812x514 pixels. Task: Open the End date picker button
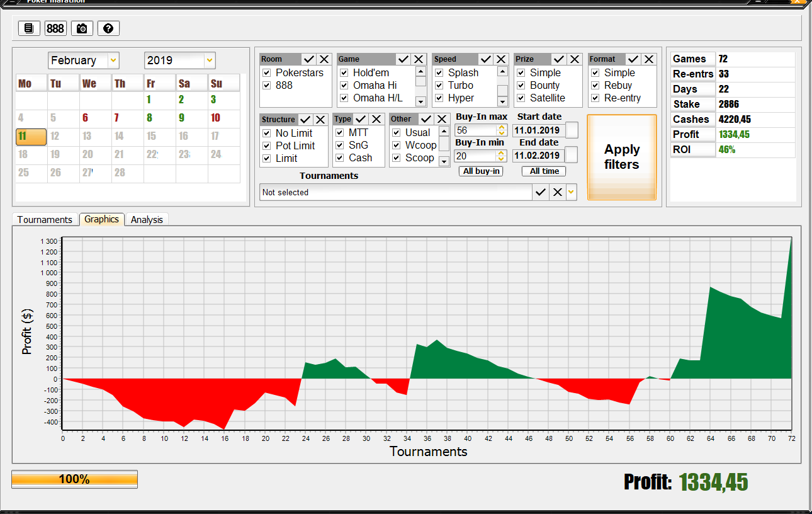571,155
